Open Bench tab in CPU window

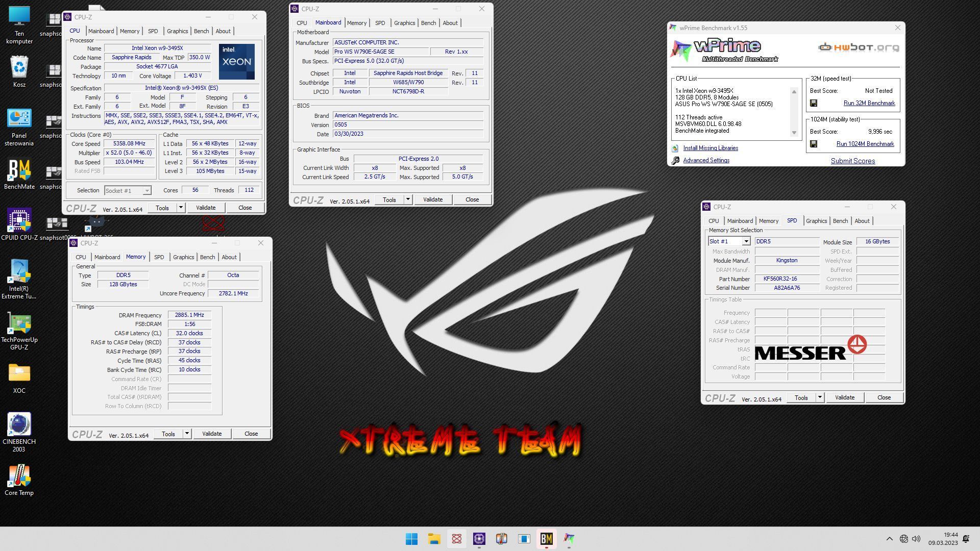(201, 31)
